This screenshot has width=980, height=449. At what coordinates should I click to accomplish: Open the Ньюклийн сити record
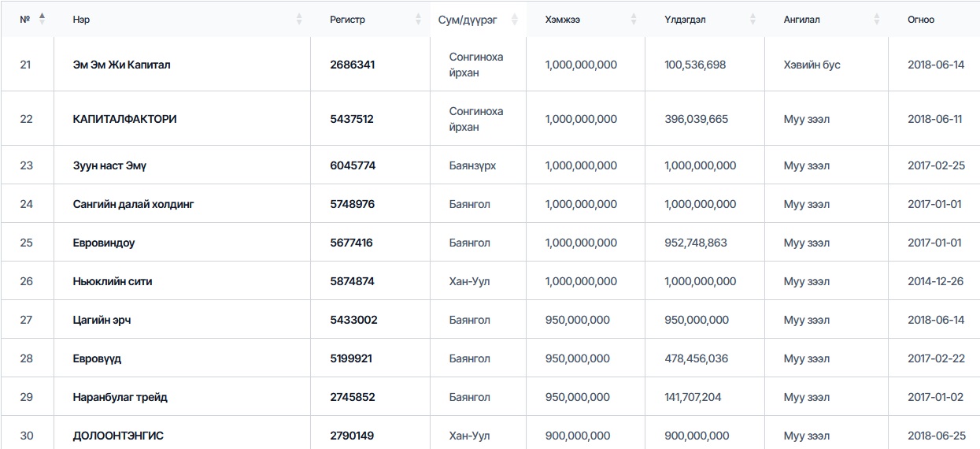click(x=113, y=281)
